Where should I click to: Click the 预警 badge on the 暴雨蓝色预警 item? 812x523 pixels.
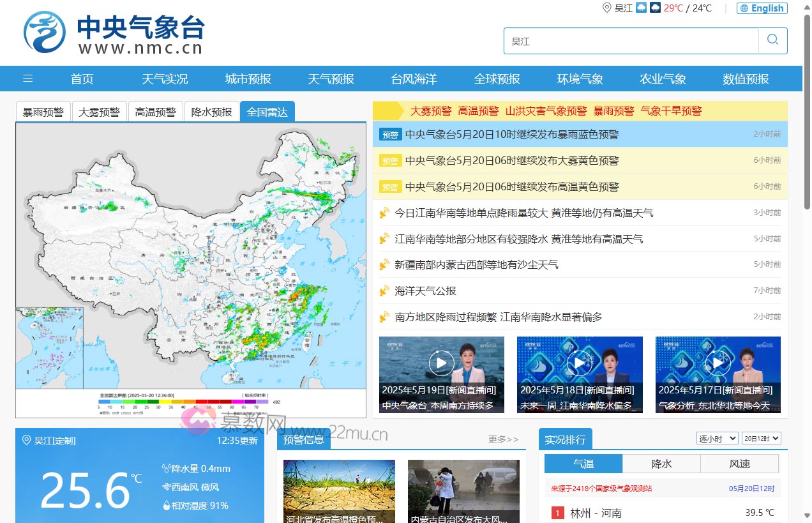(x=390, y=134)
